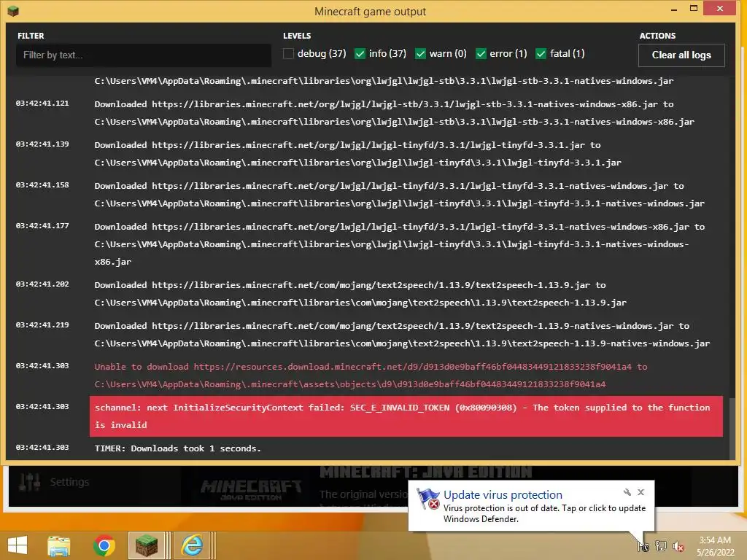Click the 'Unable to download' error log line

(x=371, y=376)
